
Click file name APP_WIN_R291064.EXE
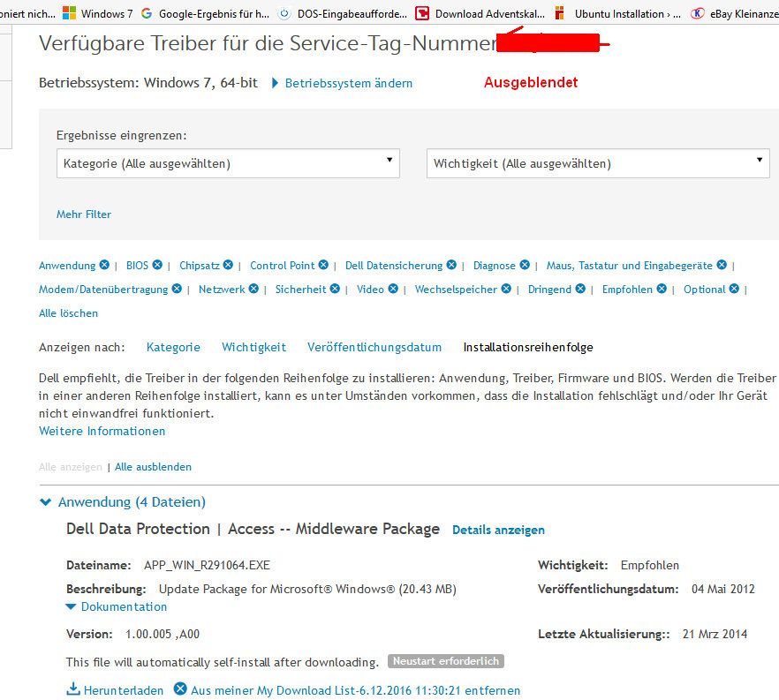tap(208, 565)
